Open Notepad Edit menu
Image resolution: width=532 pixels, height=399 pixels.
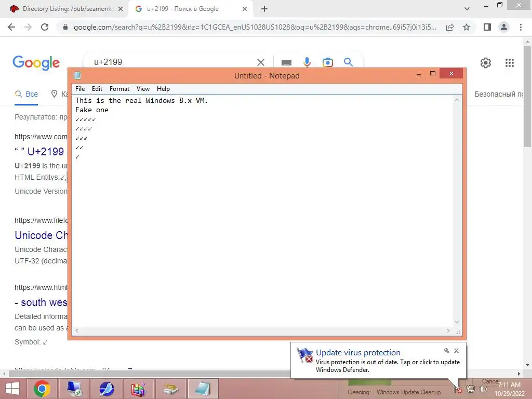click(x=97, y=89)
